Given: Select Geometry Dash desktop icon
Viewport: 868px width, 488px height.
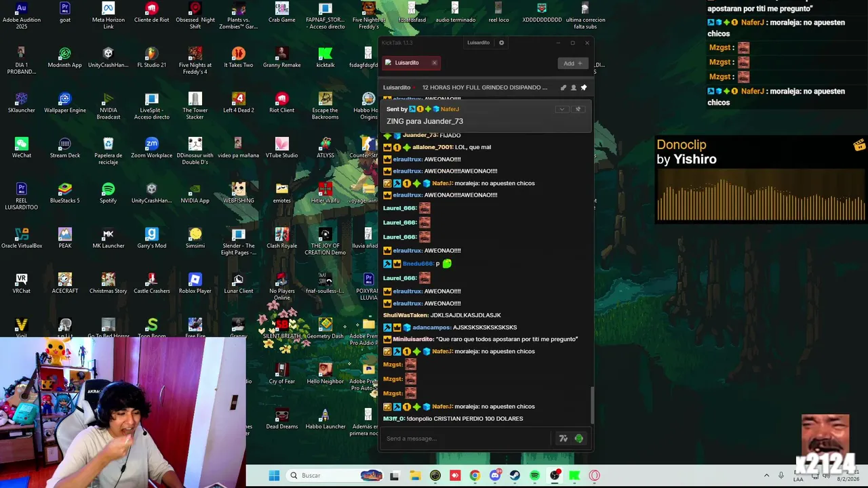Looking at the screenshot, I should pyautogui.click(x=325, y=329).
